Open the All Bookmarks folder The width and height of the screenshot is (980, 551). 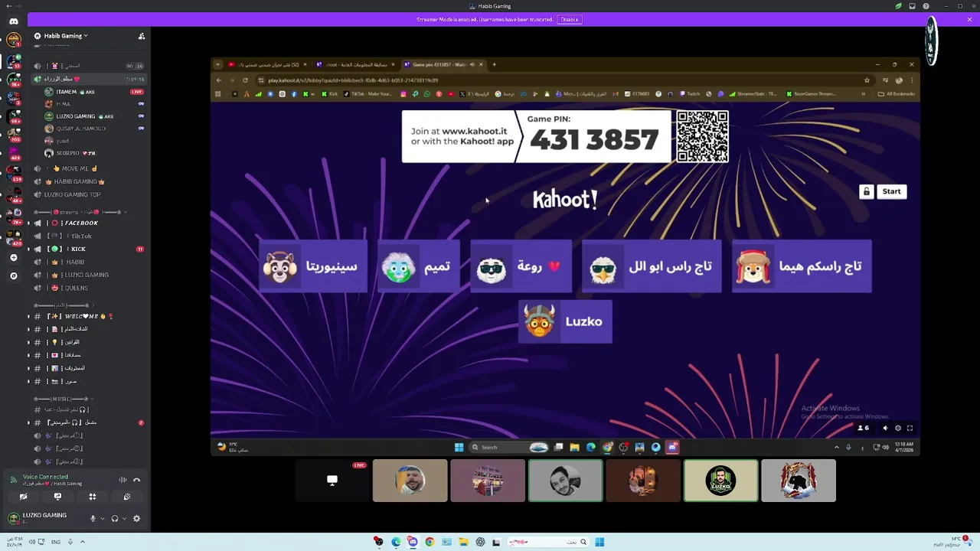[x=897, y=94]
